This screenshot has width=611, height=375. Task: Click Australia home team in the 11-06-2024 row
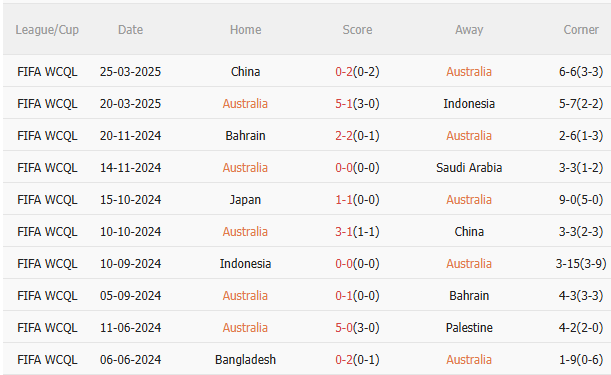point(245,327)
